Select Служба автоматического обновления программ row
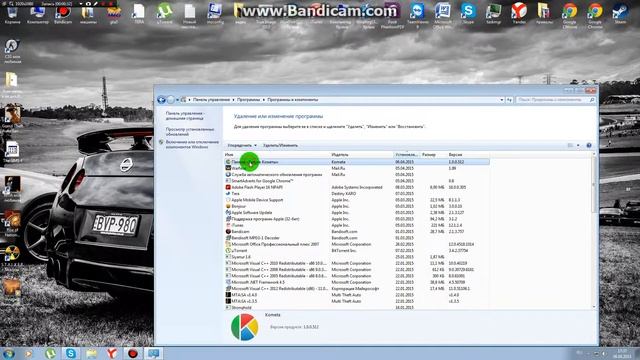The height and width of the screenshot is (360, 640). point(357,175)
